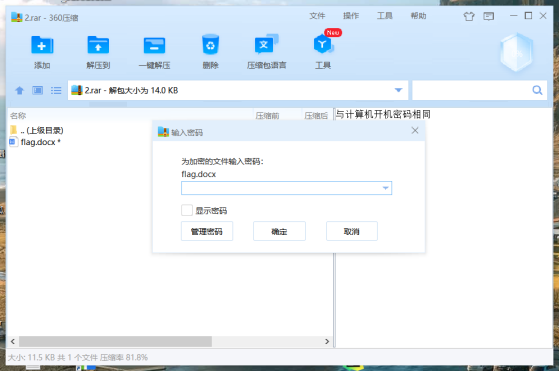Screen dimensions: 559x371
Task: Switch to the list view mode button
Action: coord(56,91)
